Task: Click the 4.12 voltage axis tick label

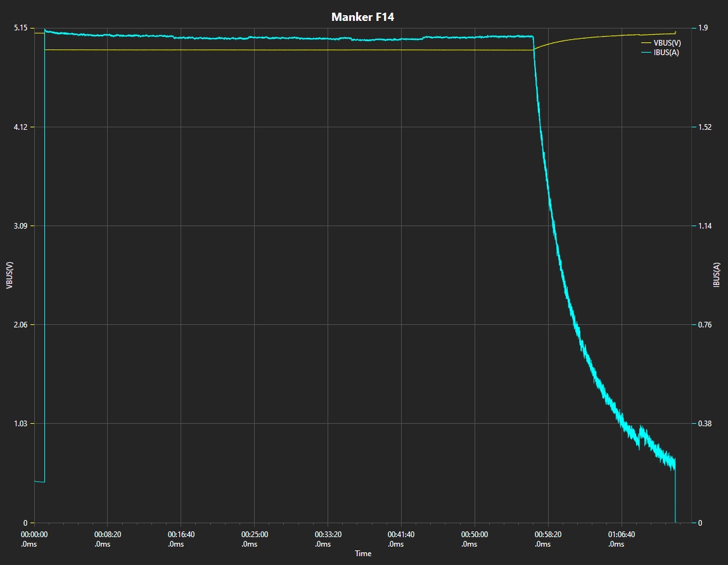Action: tap(20, 127)
